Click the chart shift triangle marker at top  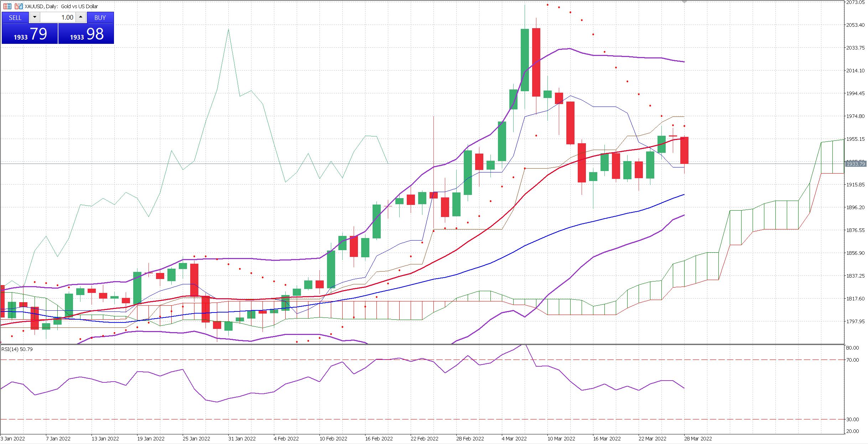(x=684, y=2)
